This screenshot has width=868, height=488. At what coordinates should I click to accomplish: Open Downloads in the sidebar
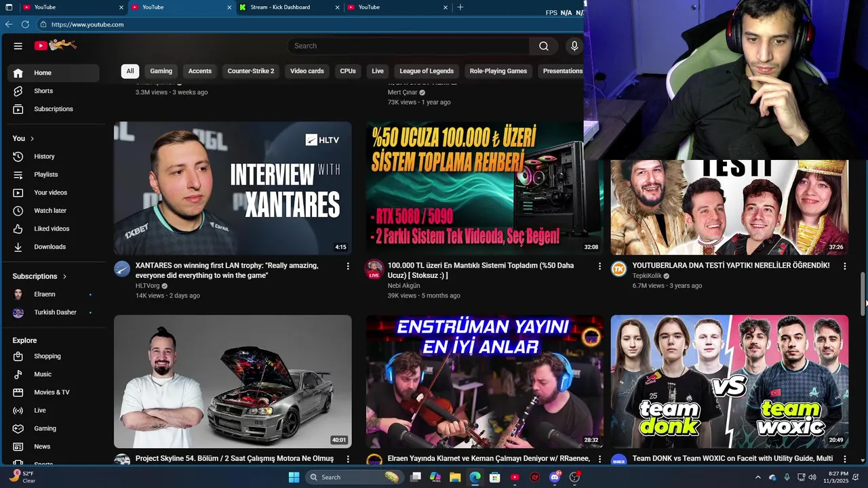54,247
